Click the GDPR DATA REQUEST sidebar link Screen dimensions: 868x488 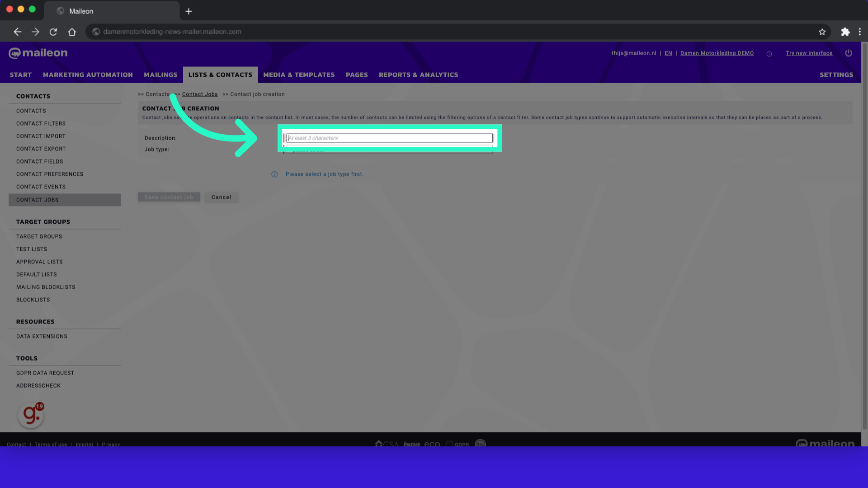click(45, 373)
